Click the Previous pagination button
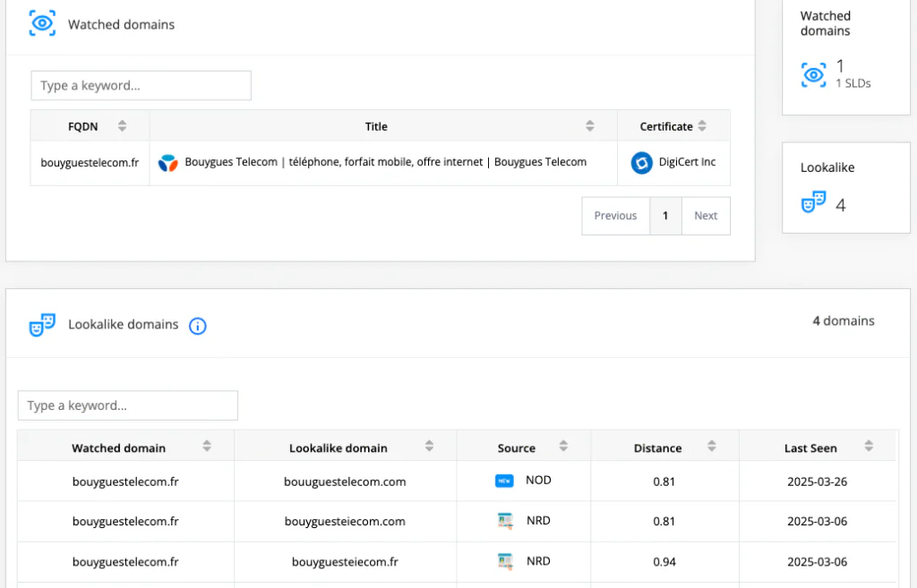This screenshot has width=917, height=588. (615, 216)
